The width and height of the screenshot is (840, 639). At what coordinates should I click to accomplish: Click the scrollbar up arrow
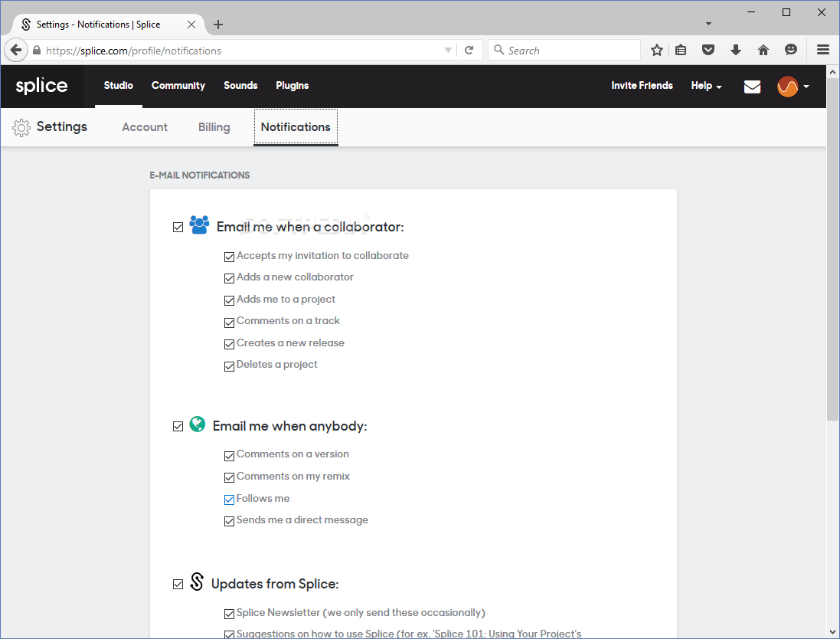pos(832,71)
